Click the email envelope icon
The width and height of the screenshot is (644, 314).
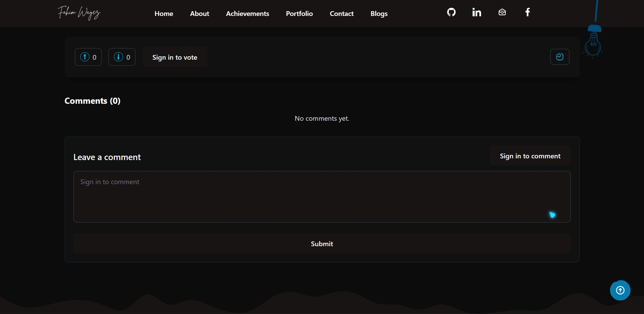click(x=502, y=12)
